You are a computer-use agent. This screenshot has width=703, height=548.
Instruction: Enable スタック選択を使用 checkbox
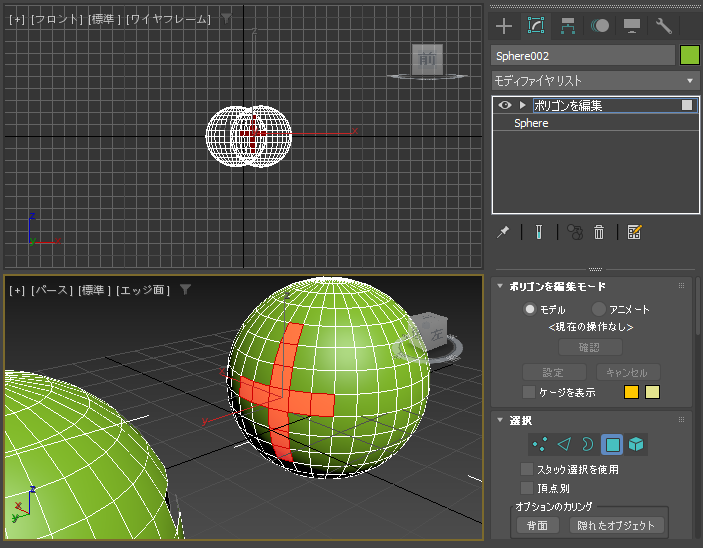point(527,469)
